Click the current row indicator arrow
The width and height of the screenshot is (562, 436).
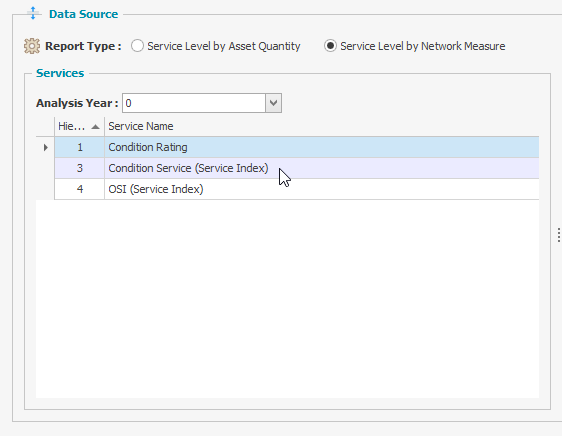46,147
